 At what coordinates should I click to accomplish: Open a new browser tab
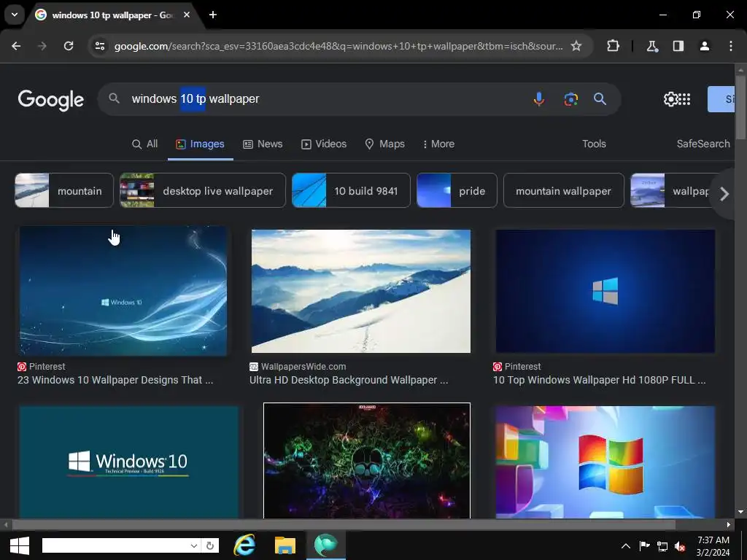[x=213, y=15]
